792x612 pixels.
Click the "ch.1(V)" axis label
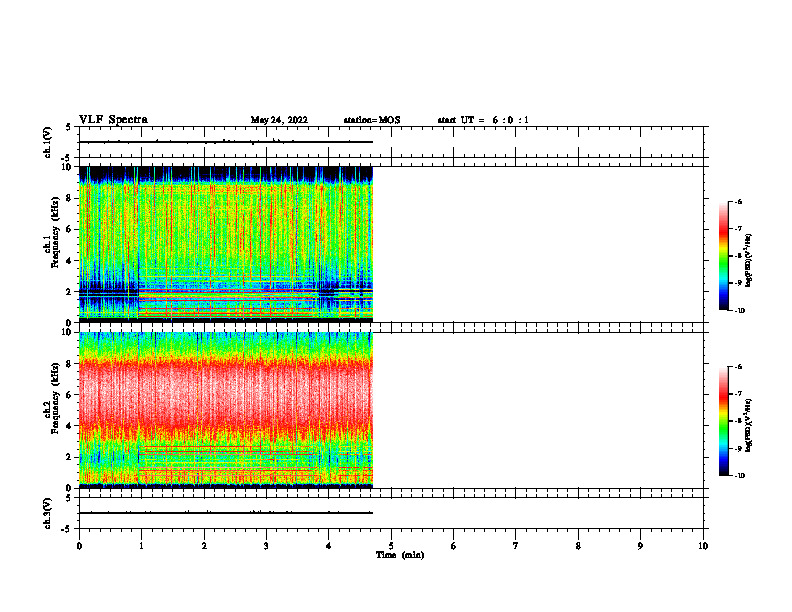[x=47, y=142]
